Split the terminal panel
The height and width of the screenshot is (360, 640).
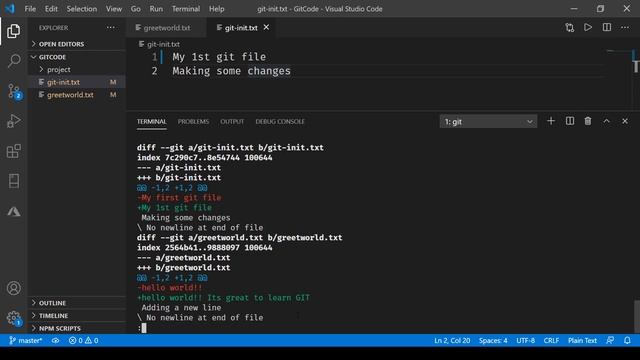[570, 121]
